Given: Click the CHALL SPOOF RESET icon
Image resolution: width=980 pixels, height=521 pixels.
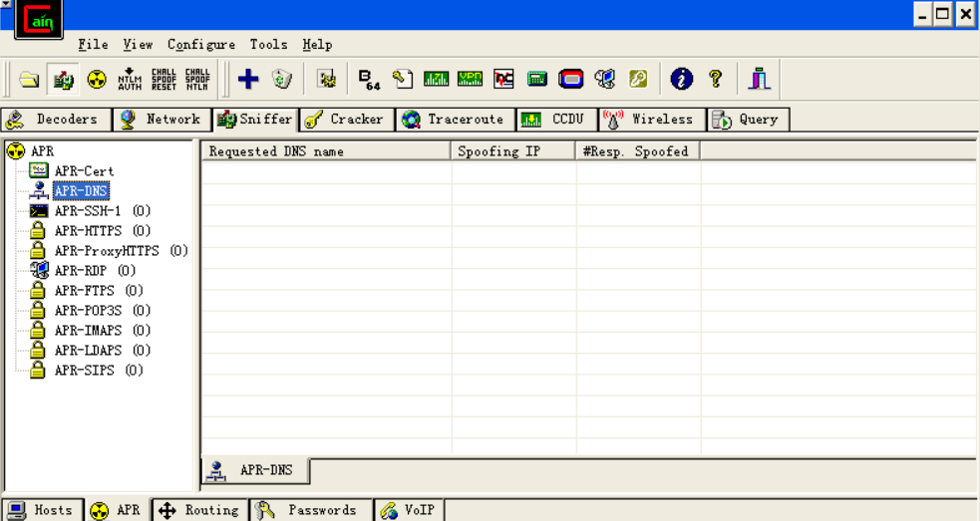Looking at the screenshot, I should click(x=163, y=80).
